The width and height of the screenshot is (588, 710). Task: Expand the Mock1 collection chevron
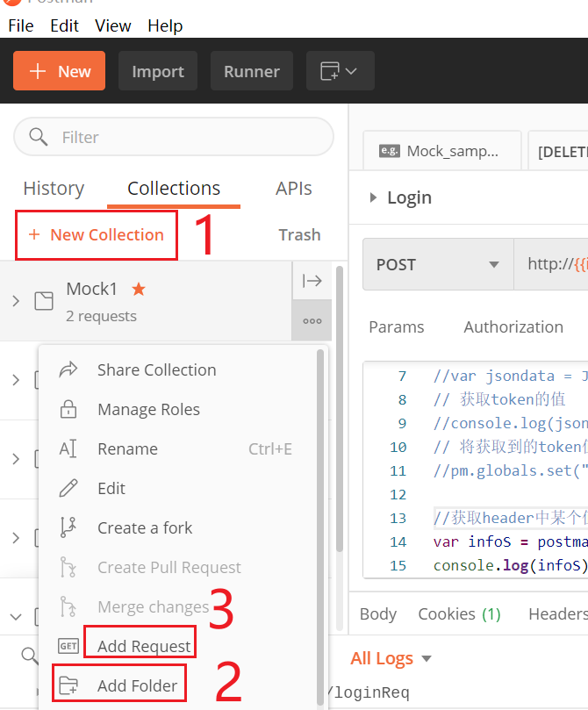coord(16,301)
